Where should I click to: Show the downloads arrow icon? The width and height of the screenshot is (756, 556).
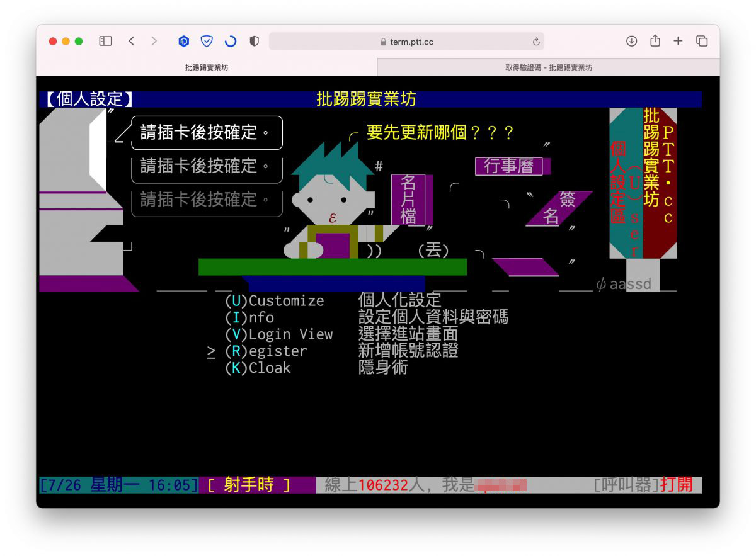(632, 41)
